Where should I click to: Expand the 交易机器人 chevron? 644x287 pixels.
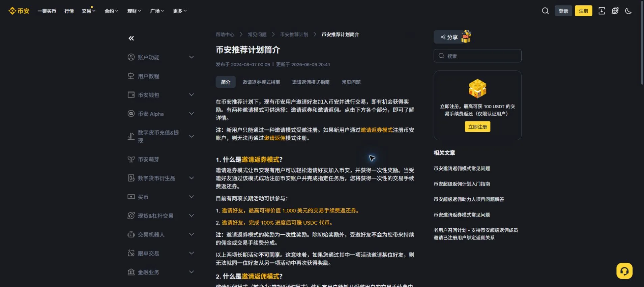192,234
